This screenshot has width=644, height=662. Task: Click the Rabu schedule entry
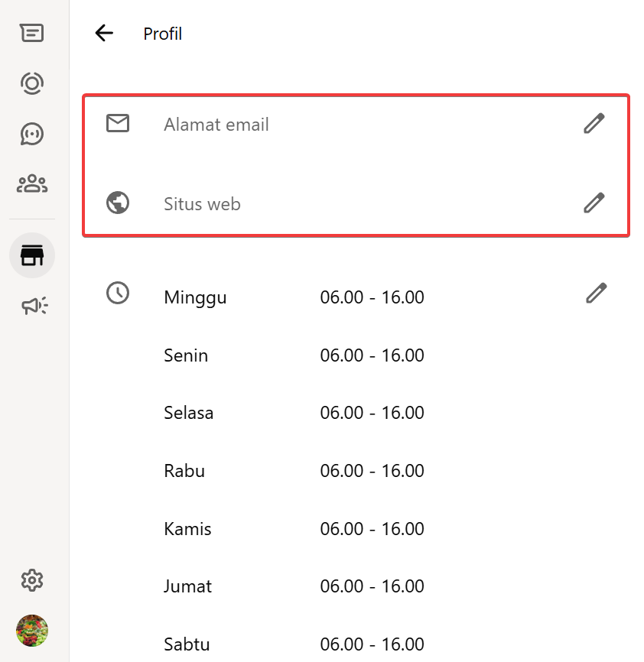pos(294,471)
